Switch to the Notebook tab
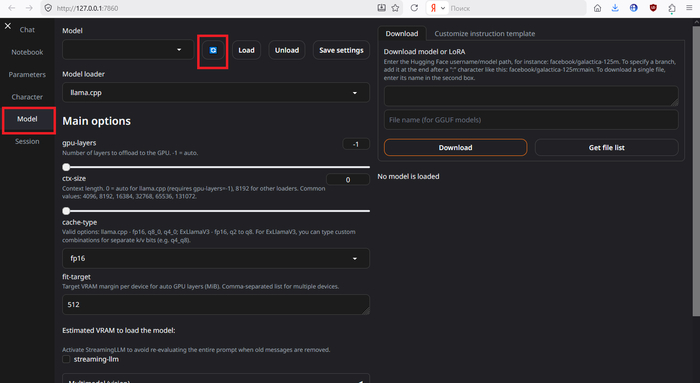 27,52
